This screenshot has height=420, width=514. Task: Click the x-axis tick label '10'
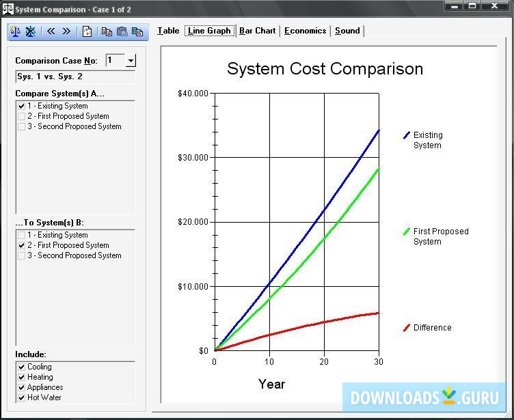pos(269,362)
